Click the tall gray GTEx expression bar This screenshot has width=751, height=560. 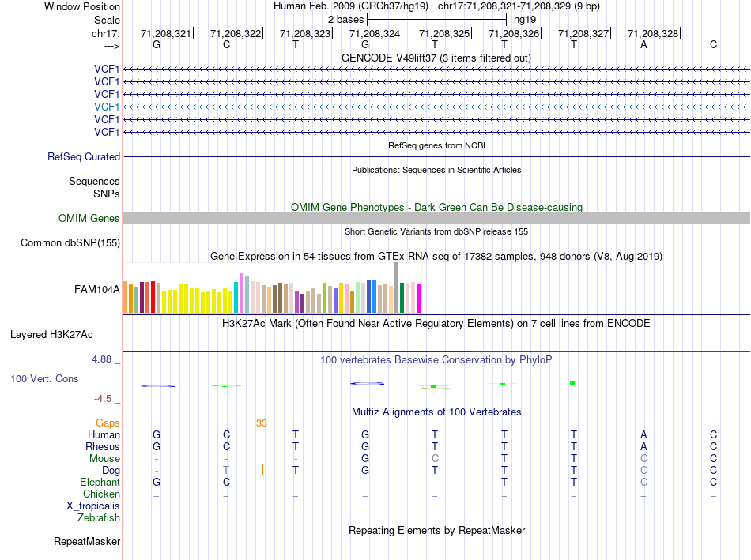(x=397, y=288)
